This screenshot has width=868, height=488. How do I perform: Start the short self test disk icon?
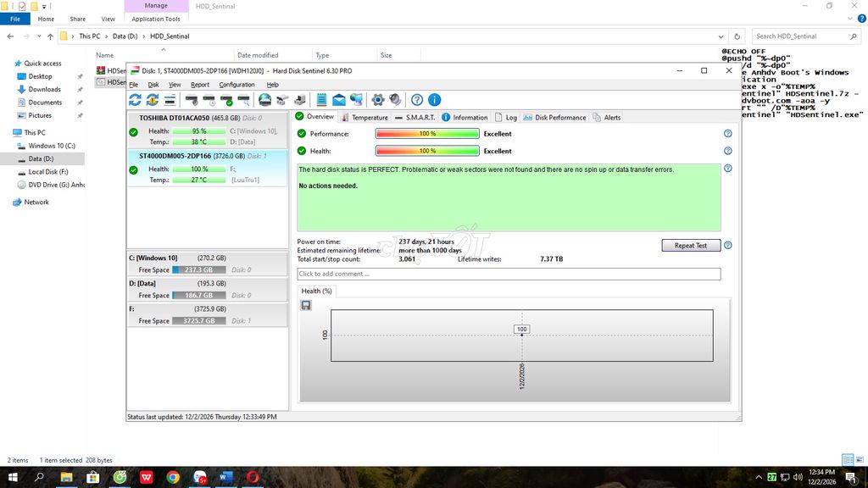click(192, 100)
